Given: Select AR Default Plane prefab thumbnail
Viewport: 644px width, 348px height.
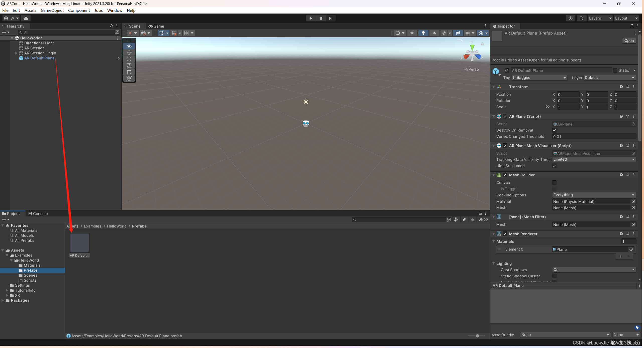Looking at the screenshot, I should click(x=79, y=243).
